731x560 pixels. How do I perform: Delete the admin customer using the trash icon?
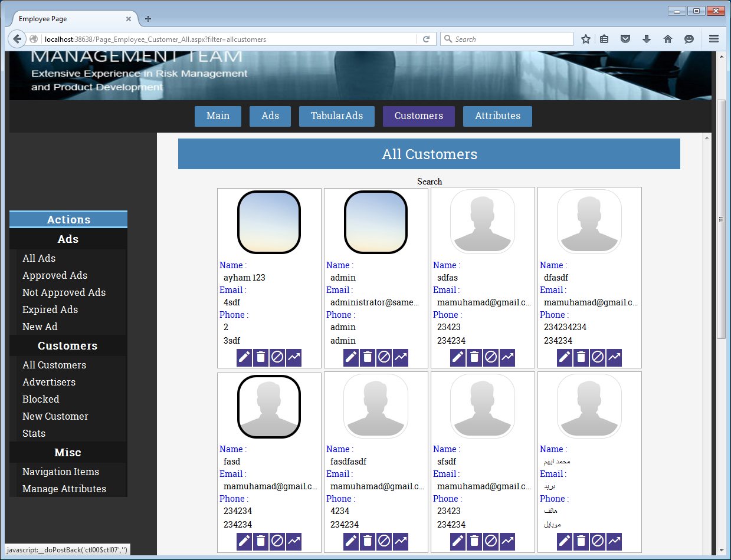[x=368, y=357]
